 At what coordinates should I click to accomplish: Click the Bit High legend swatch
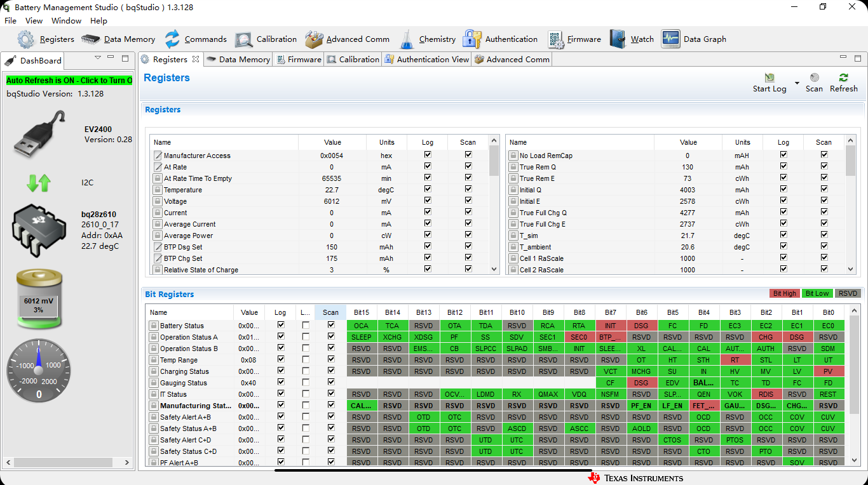tap(784, 293)
